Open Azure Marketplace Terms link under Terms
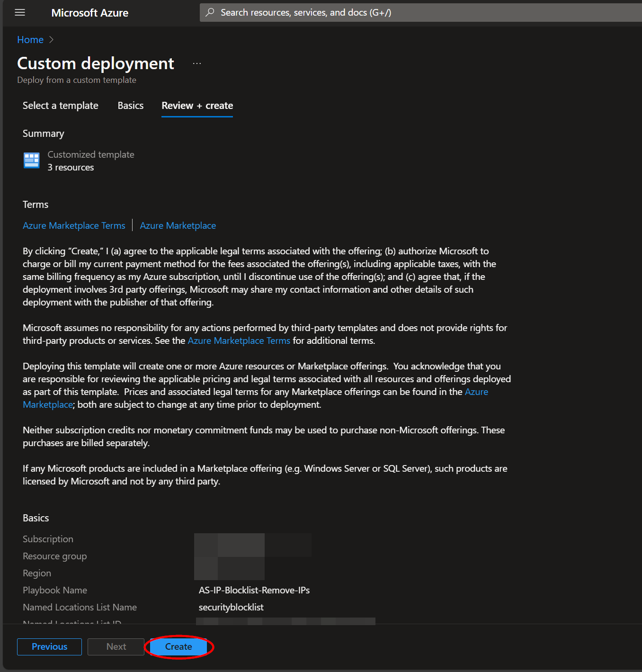Screen dimensions: 642x672 pyautogui.click(x=74, y=225)
